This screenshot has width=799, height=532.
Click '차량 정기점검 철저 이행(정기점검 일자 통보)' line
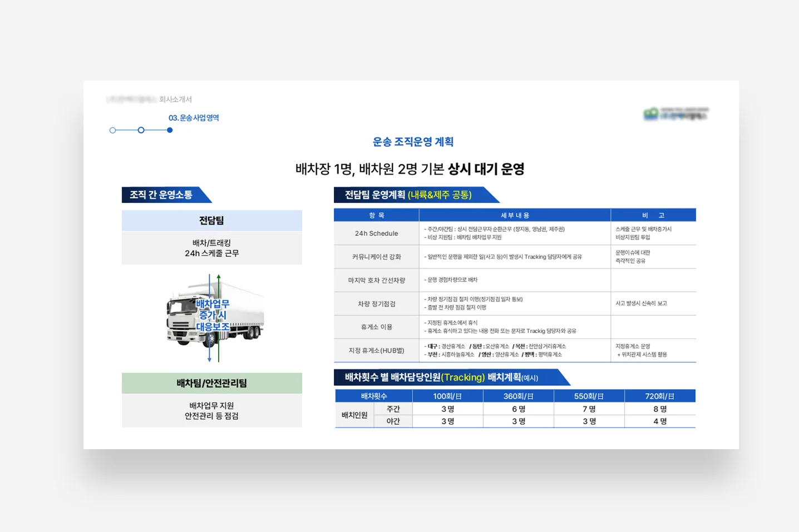pos(473,299)
